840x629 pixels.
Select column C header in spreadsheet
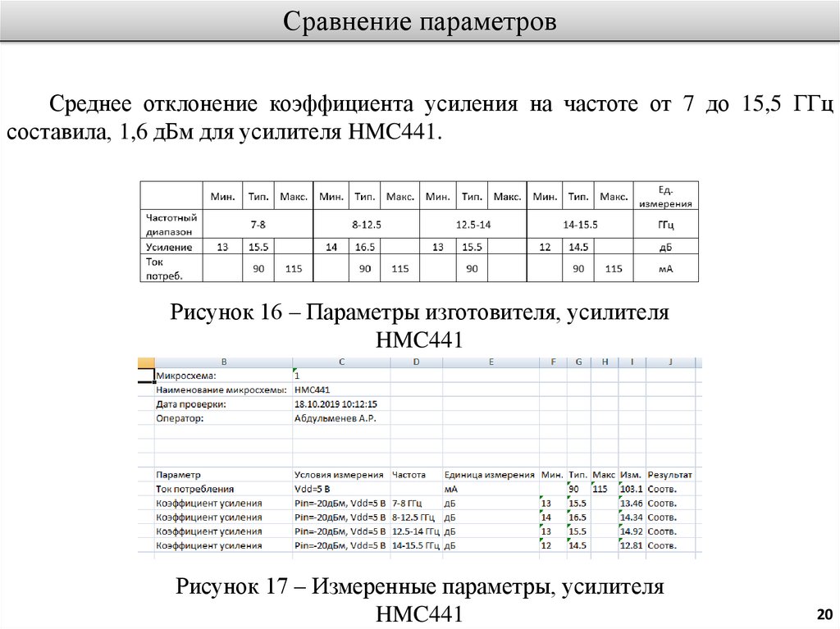340,362
